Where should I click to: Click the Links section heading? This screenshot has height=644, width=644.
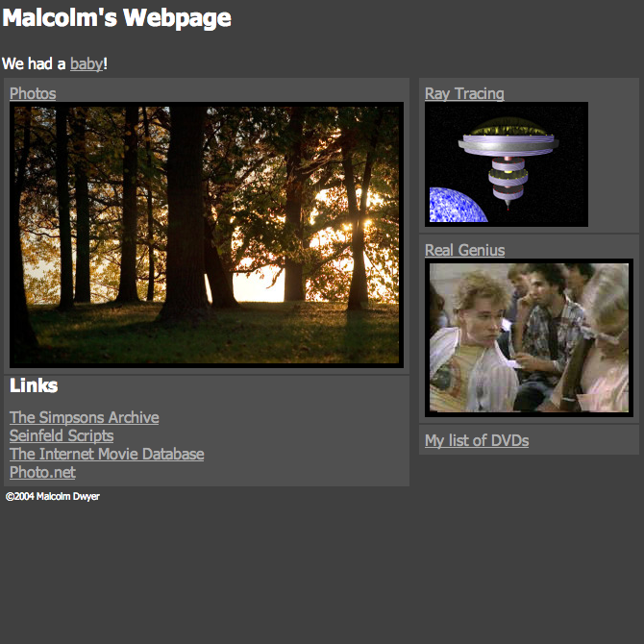coord(34,385)
